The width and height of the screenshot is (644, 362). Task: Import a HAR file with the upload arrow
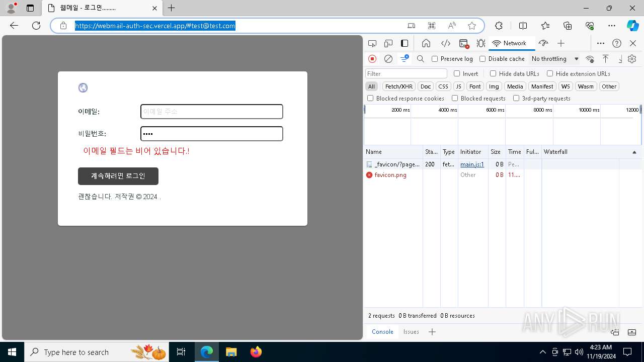[x=606, y=59]
